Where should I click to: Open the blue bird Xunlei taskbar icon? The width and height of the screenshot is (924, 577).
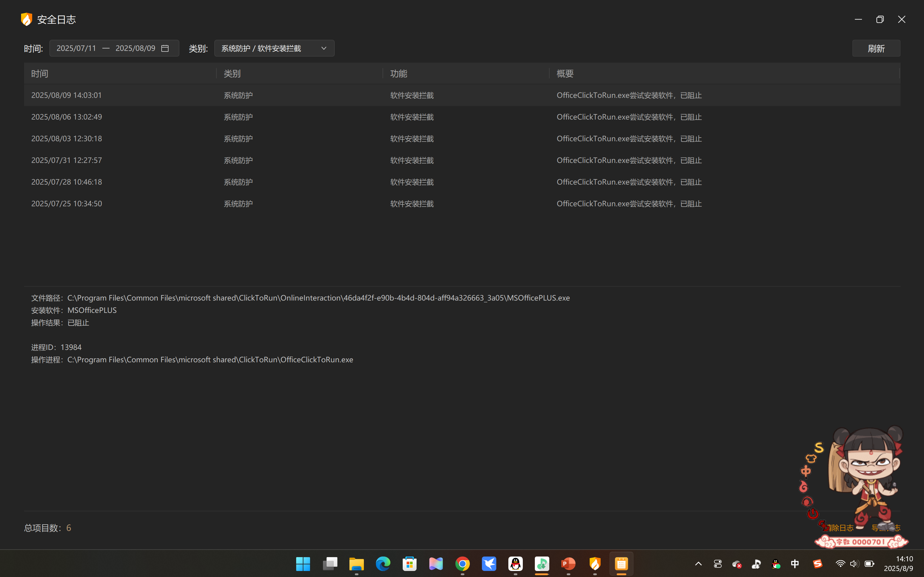[x=489, y=564]
